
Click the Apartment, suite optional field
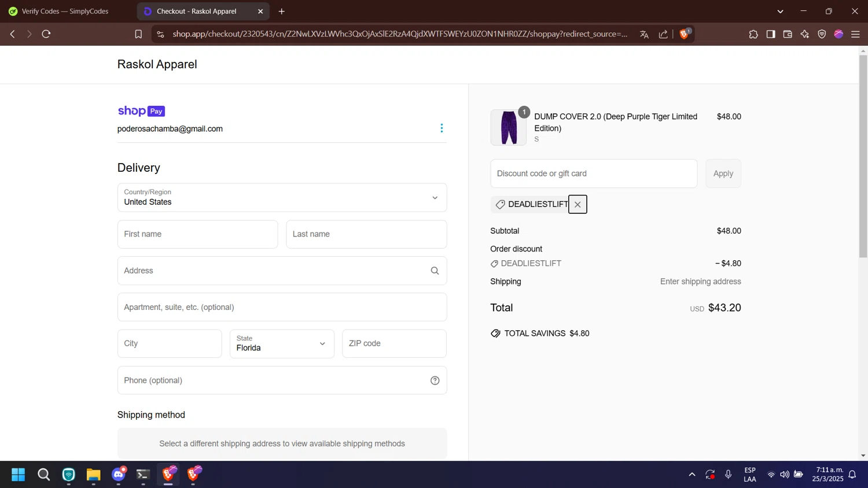[282, 307]
